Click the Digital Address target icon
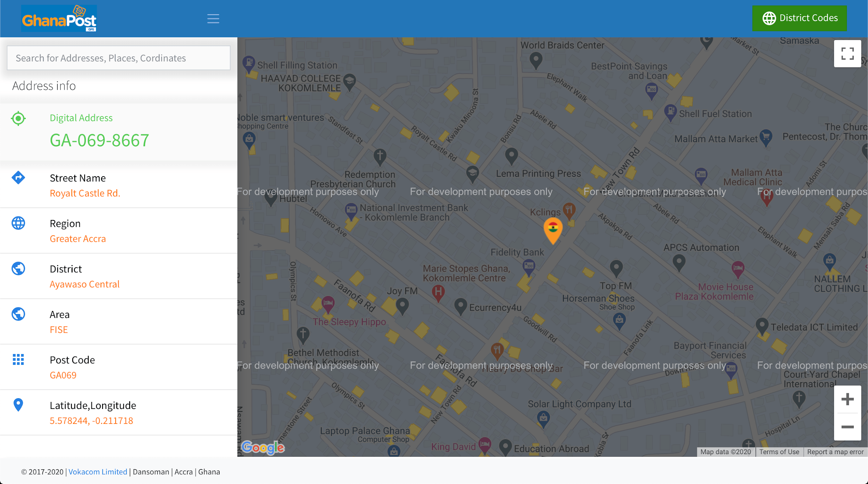 coord(18,118)
